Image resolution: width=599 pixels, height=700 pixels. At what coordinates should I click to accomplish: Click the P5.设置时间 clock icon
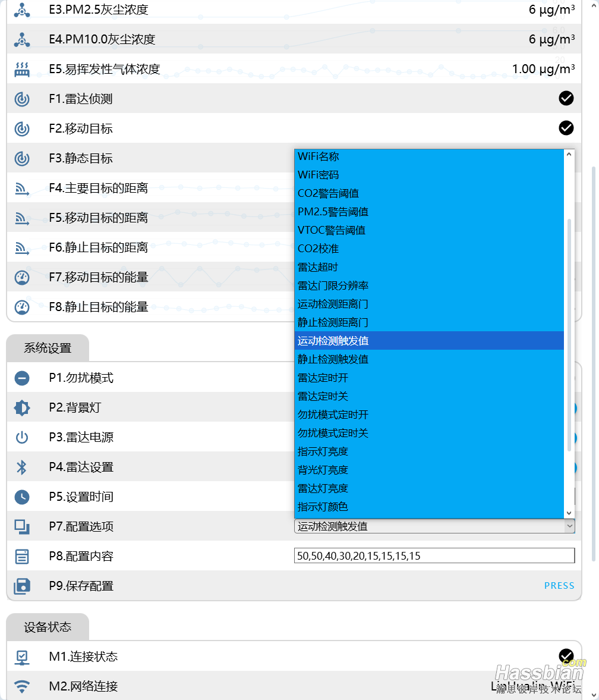click(22, 497)
